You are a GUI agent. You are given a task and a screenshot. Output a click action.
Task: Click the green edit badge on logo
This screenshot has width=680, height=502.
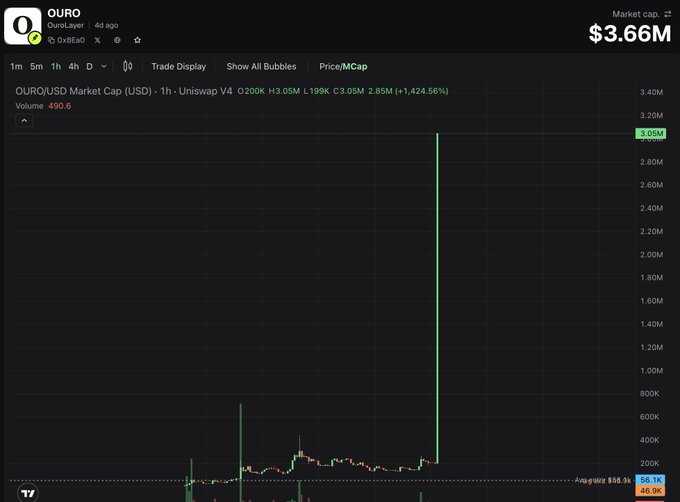pyautogui.click(x=35, y=39)
